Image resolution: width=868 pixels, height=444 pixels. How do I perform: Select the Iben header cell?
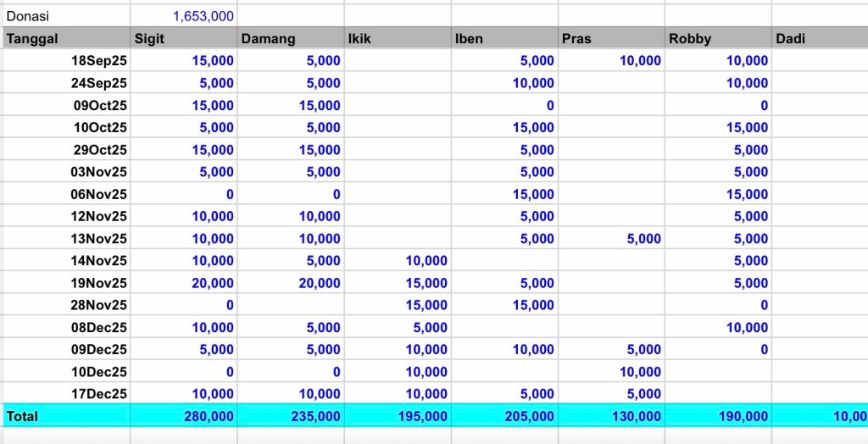[504, 38]
